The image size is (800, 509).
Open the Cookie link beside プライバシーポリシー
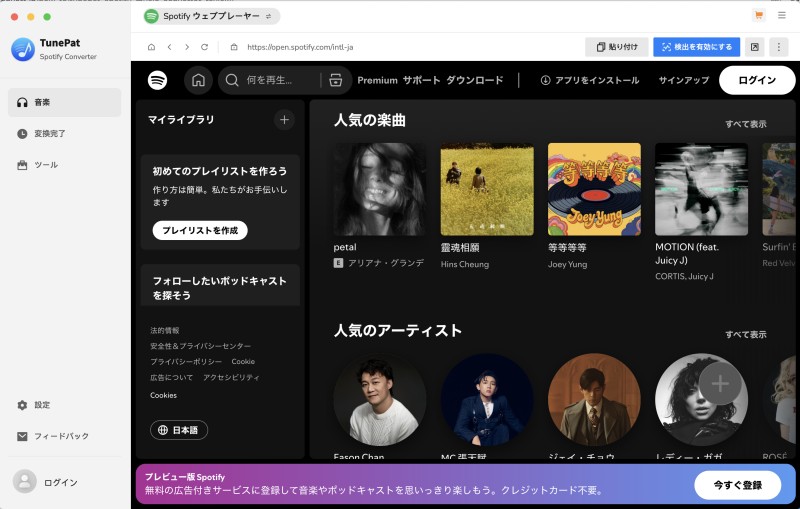(243, 362)
